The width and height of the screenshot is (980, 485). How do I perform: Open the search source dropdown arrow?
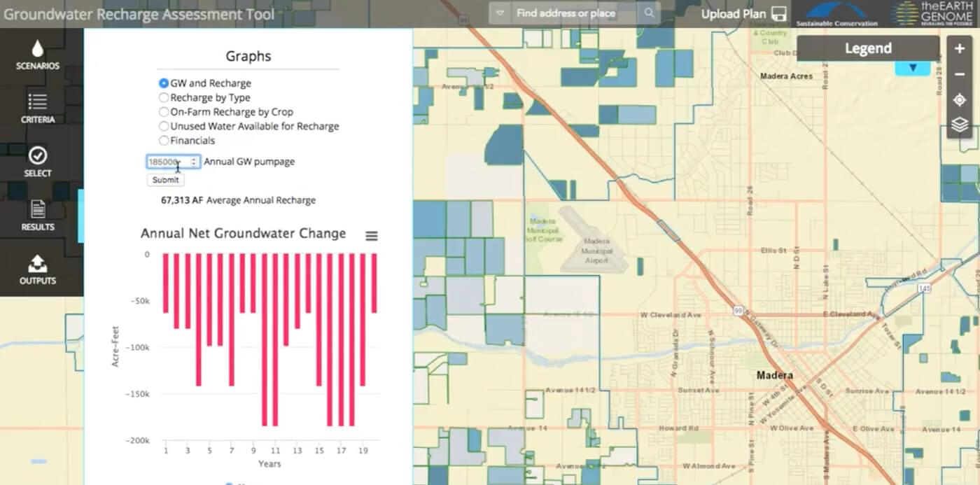click(500, 13)
